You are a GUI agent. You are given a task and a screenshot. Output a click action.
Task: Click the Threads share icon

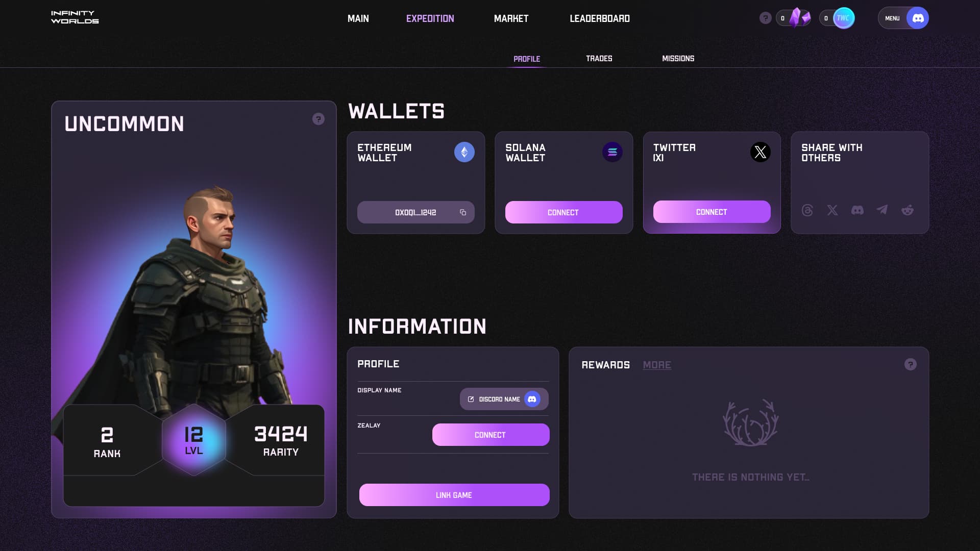(807, 210)
